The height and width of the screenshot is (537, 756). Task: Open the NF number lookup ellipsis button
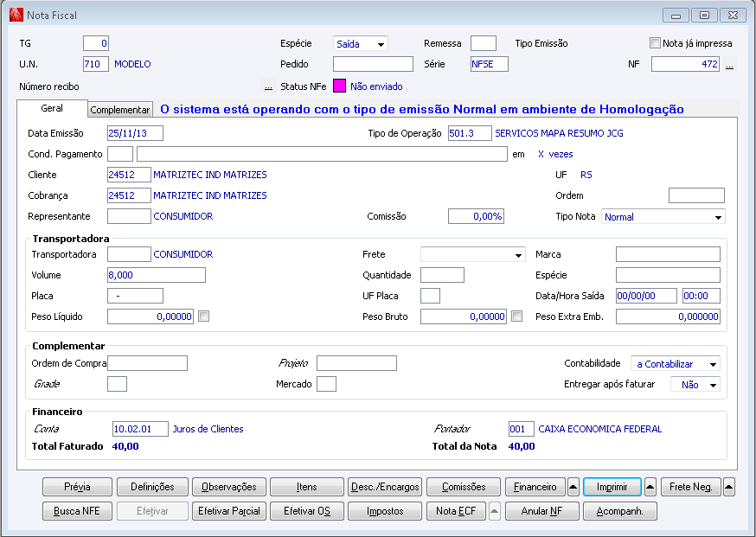click(x=729, y=64)
